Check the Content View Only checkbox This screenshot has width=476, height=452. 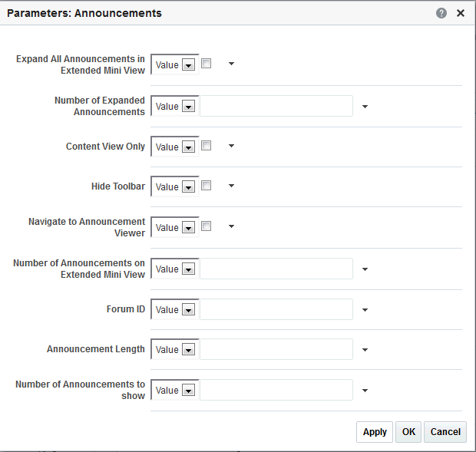coord(206,146)
